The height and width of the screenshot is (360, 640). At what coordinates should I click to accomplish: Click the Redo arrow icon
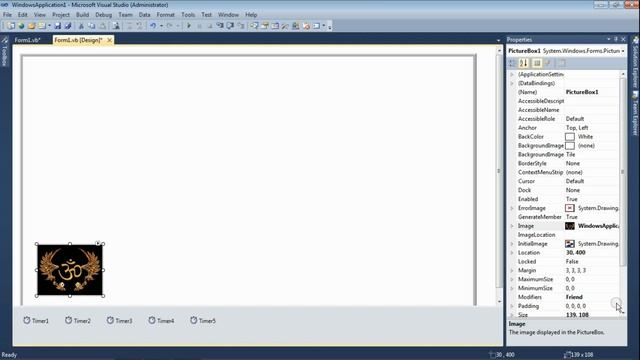(170, 26)
